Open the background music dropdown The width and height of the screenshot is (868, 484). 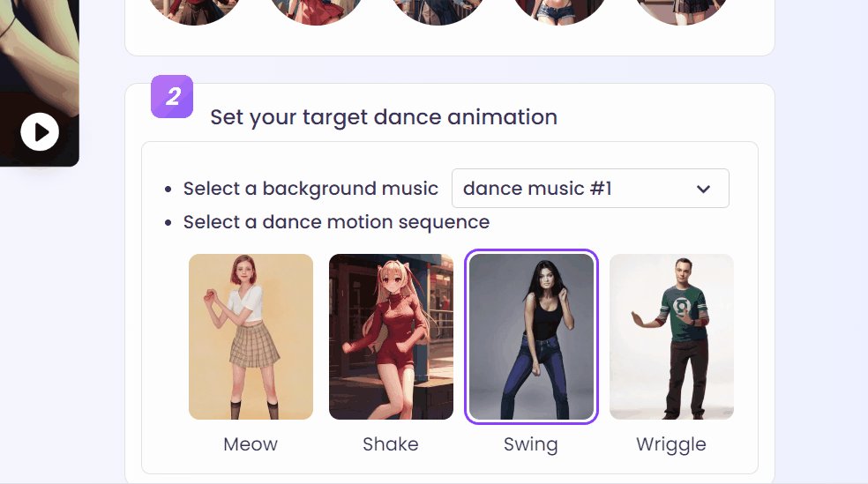589,189
